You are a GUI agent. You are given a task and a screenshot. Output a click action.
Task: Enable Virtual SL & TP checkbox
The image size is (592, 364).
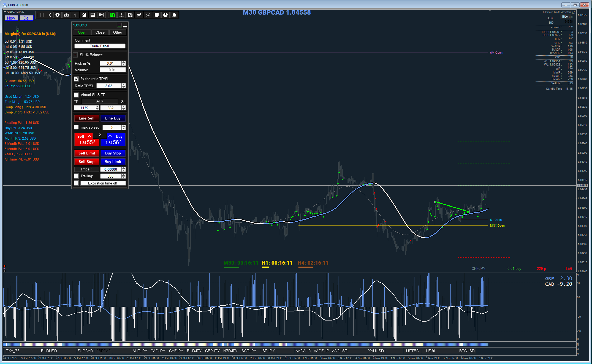(77, 95)
